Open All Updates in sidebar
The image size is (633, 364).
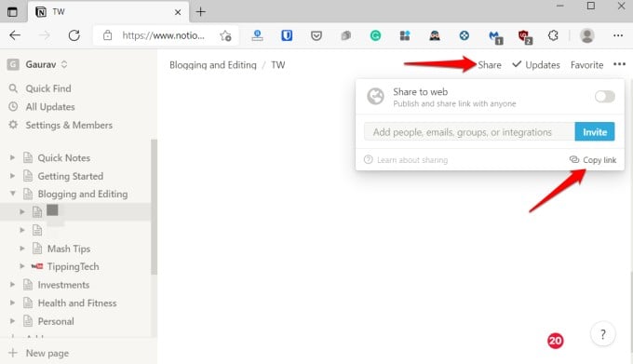[x=50, y=107]
